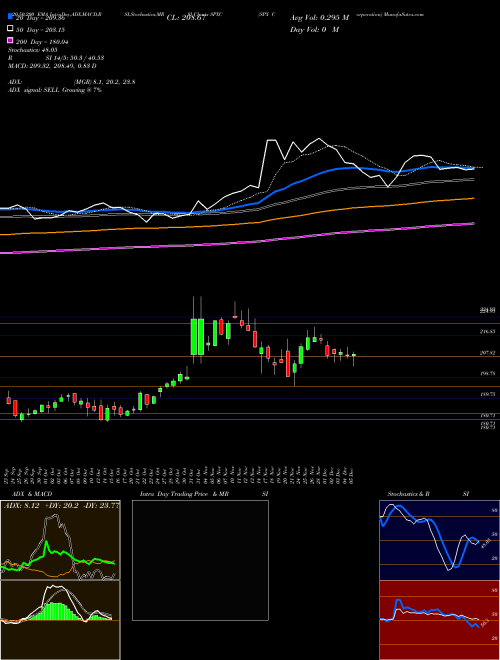This screenshot has height=660, width=500.
Task: Click the 'Stochastics & R' panel title
Action: point(409,494)
